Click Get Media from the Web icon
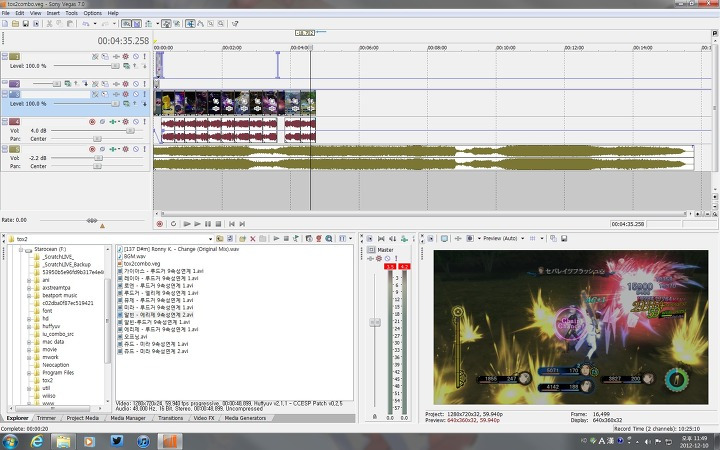The image size is (720, 450). [x=329, y=239]
